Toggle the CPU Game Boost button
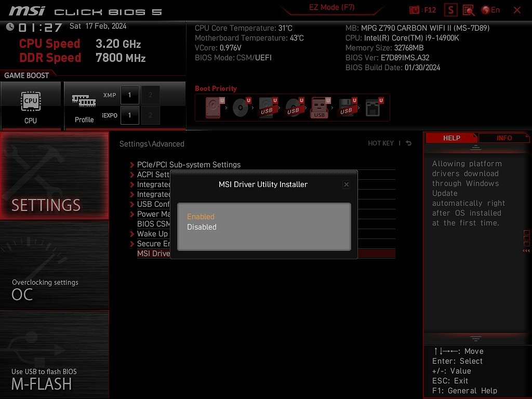 coord(31,106)
